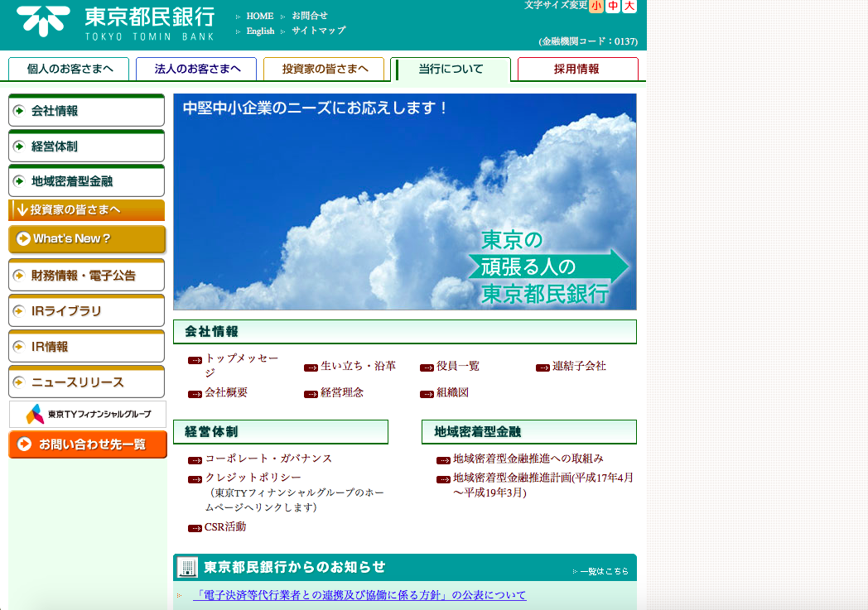This screenshot has width=868, height=610.
Task: Open the コーポレート・ガバナンス link
Action: tap(268, 459)
